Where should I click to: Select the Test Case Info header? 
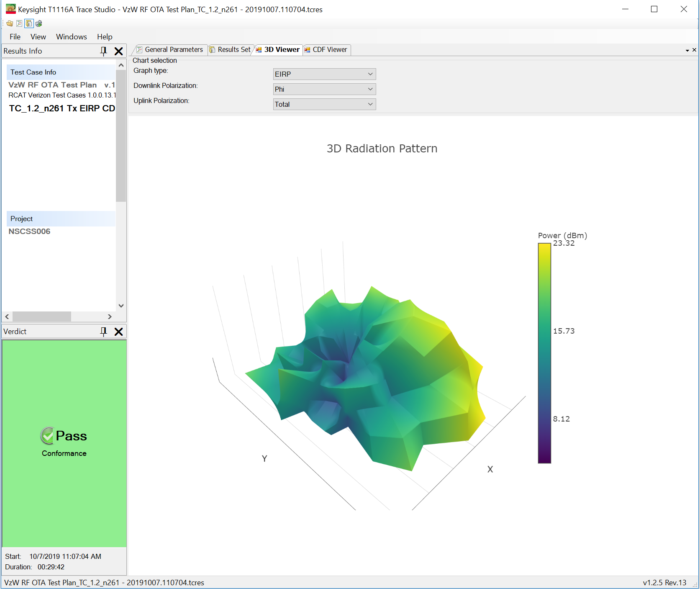click(61, 72)
